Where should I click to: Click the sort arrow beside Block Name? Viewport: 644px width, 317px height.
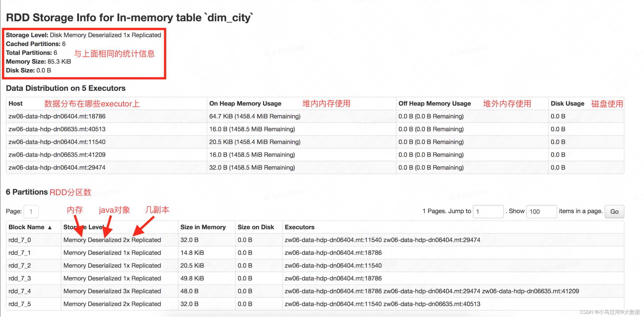[50, 228]
